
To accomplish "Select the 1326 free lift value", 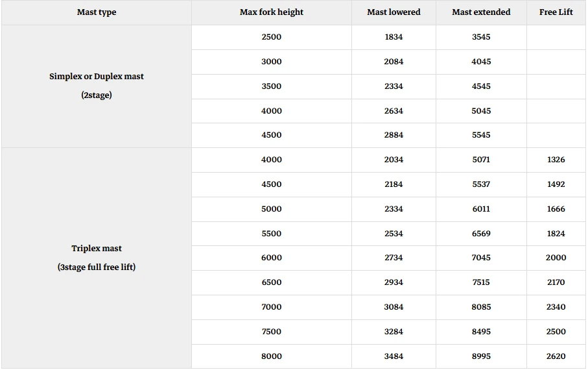I will pyautogui.click(x=556, y=160).
